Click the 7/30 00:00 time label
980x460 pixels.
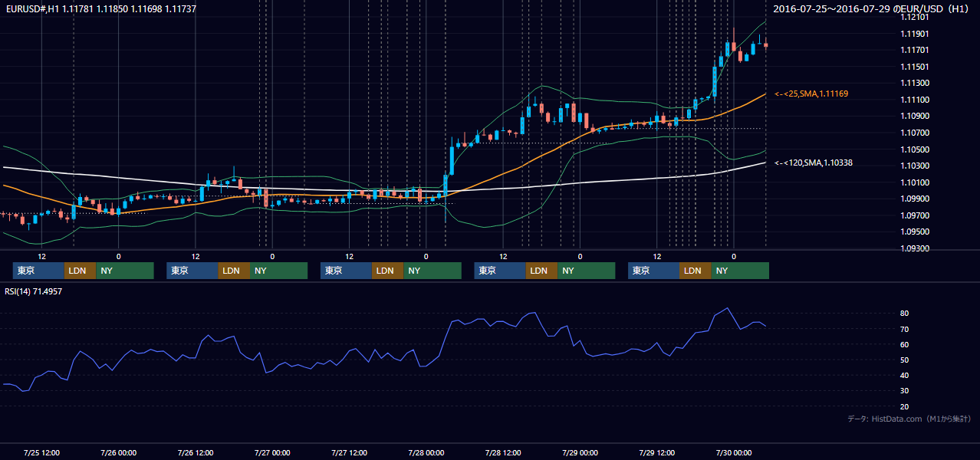[734, 452]
